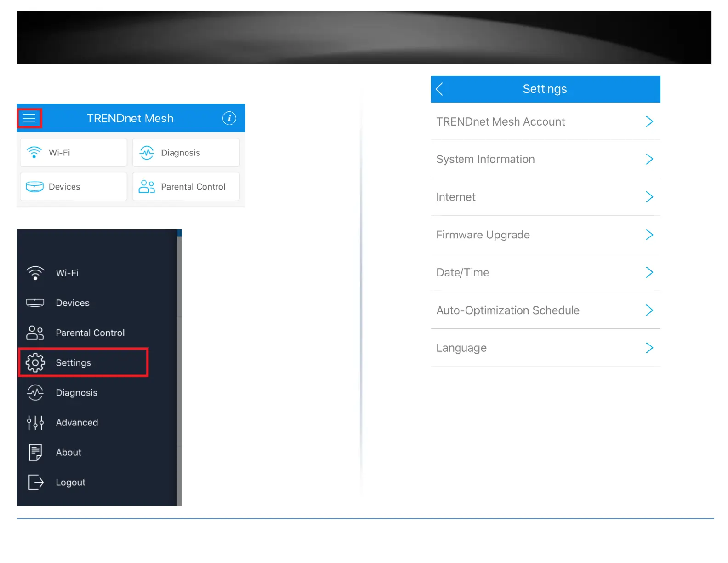Click the Parental Control icon in side menu

tap(35, 333)
